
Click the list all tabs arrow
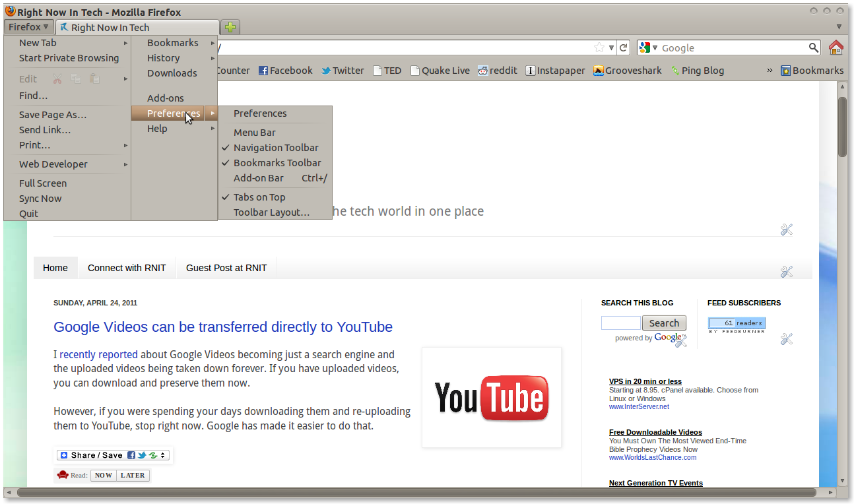click(839, 27)
